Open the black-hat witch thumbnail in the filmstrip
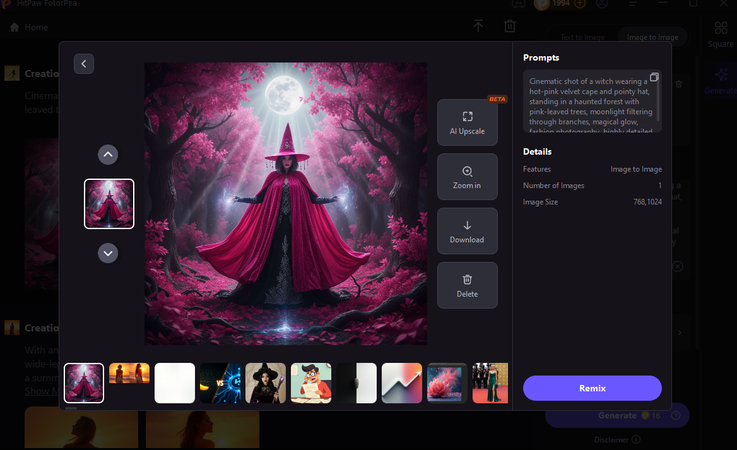 (x=266, y=383)
